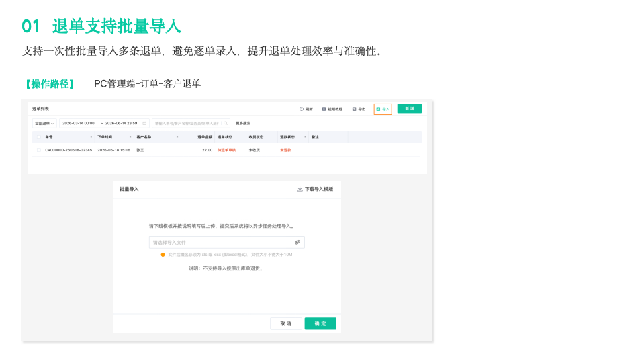Tick the checkbox for row CR000000-260518-02345

point(39,150)
